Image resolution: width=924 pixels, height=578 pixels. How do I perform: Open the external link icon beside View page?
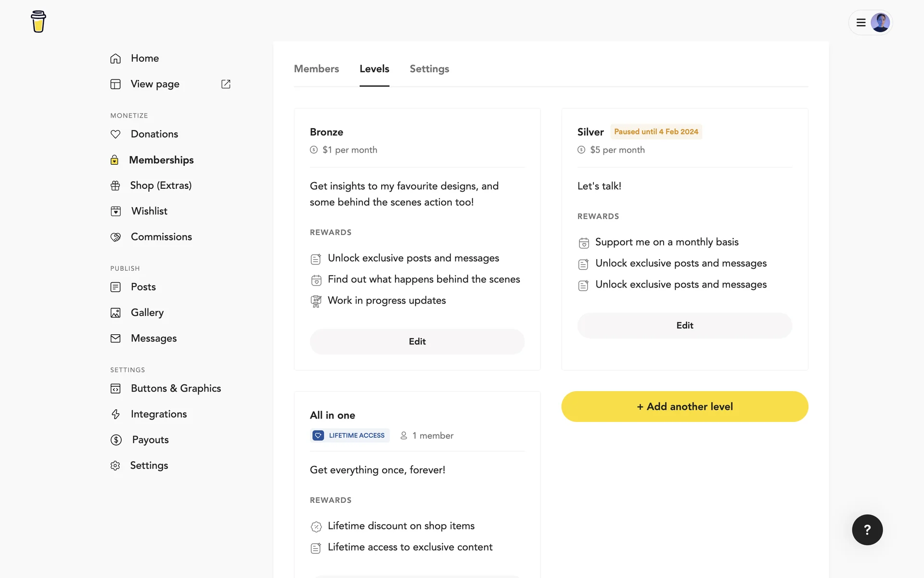(x=226, y=84)
